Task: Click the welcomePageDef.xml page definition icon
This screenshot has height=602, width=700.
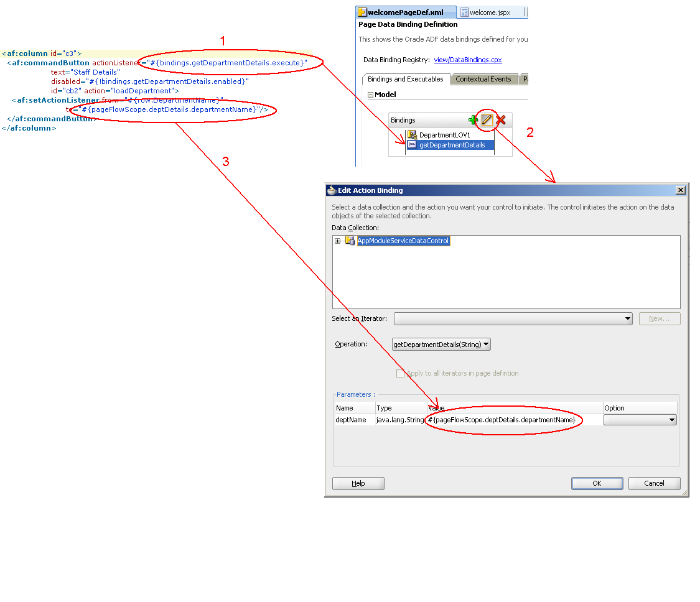Action: pyautogui.click(x=362, y=11)
